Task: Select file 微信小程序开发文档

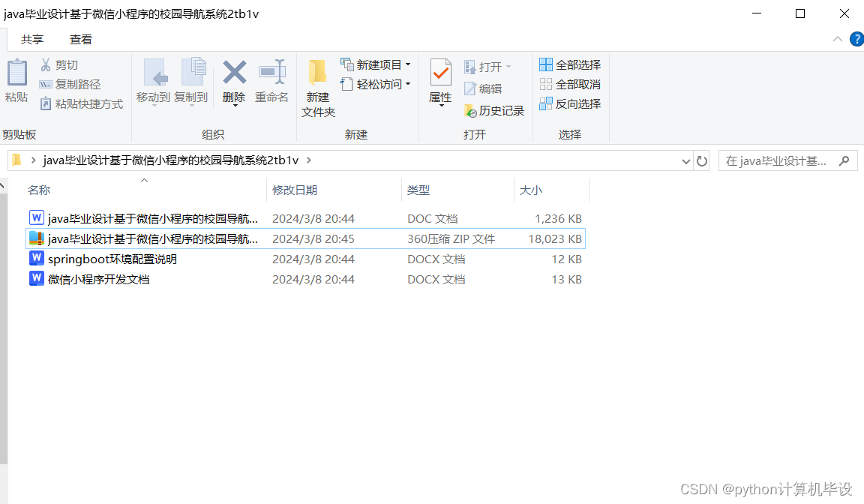Action: [x=99, y=279]
